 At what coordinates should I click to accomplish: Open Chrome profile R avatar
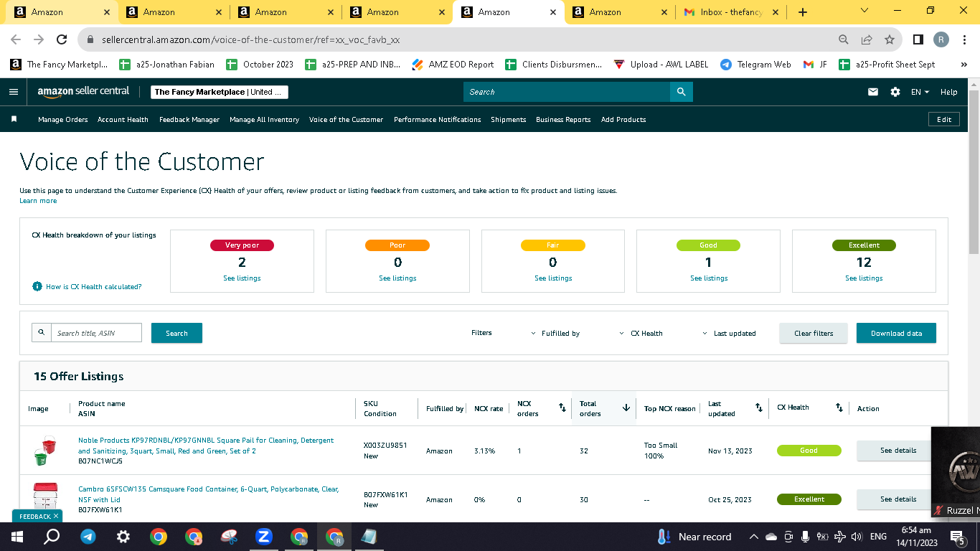click(941, 39)
